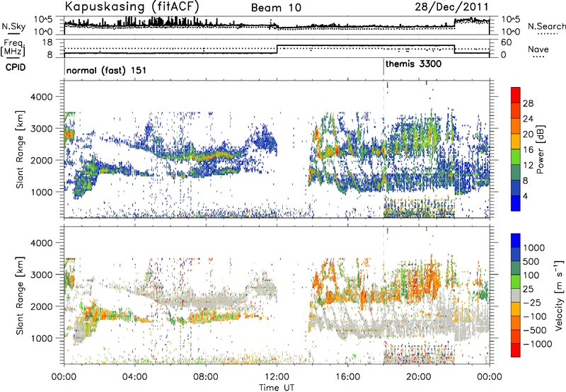Click the frequency step-up at 12:00 in Freq panel
The image size is (566, 392).
coord(277,50)
